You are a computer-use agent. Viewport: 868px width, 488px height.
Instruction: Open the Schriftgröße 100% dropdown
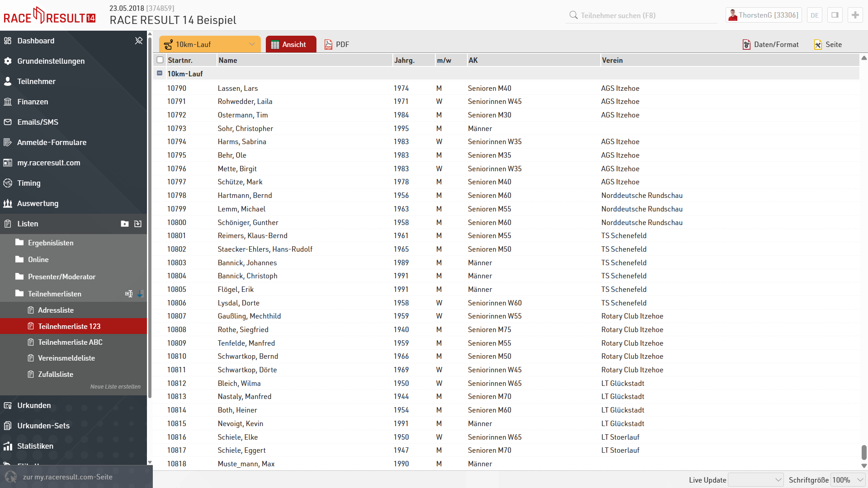[848, 480]
